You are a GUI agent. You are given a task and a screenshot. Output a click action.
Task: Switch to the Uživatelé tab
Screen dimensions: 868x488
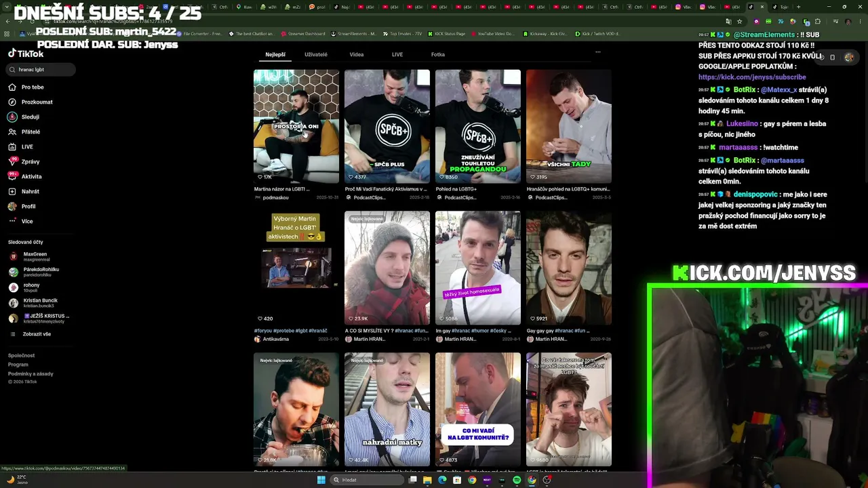tap(316, 54)
